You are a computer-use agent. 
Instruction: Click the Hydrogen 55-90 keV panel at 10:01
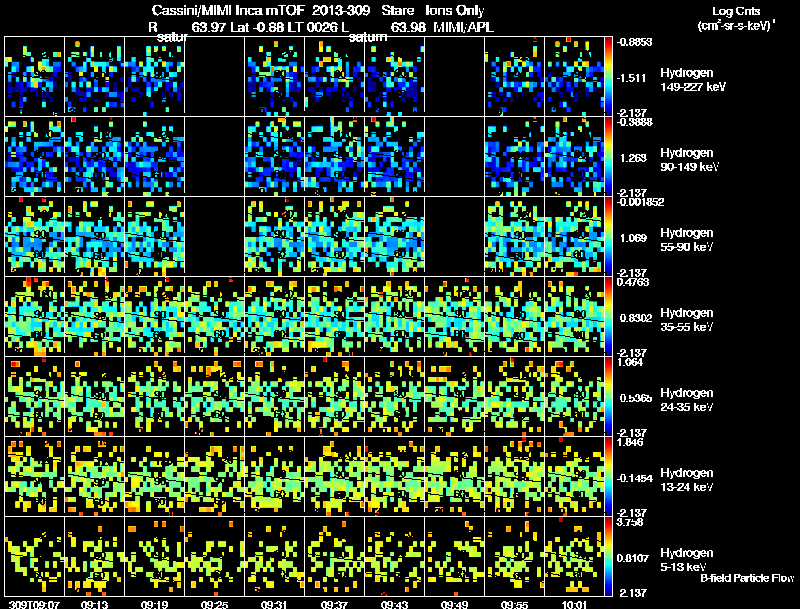click(x=574, y=236)
